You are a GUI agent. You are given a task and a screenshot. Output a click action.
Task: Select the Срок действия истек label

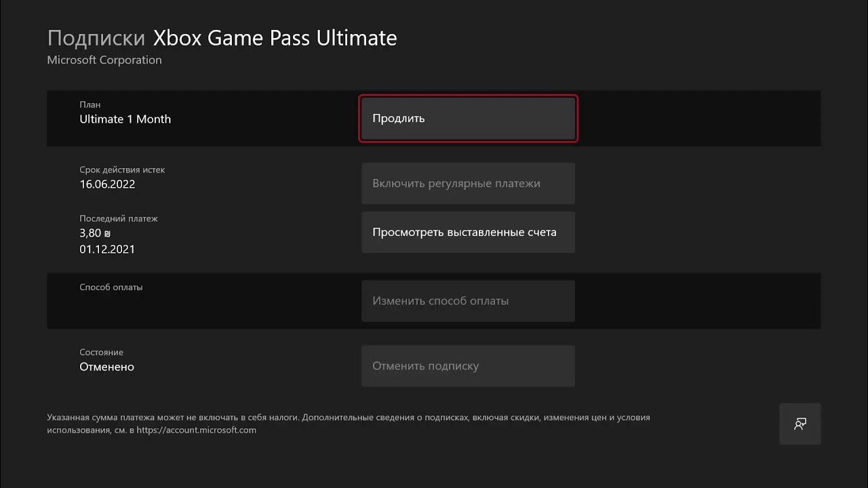point(122,169)
